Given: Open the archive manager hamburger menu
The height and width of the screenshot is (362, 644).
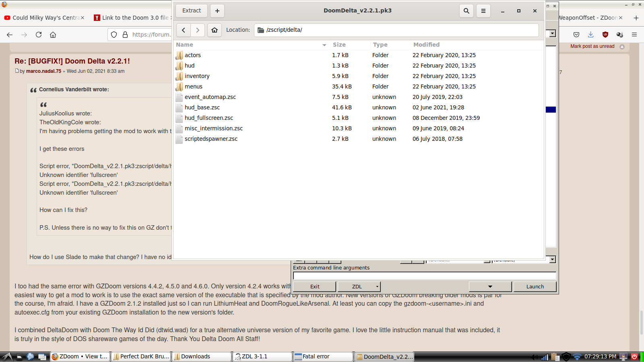Looking at the screenshot, I should (483, 11).
